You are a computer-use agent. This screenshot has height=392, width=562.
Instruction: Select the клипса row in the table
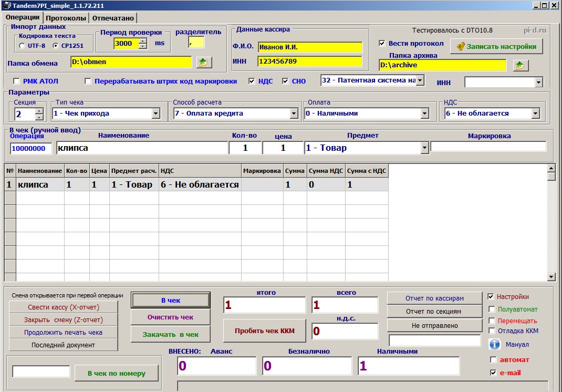(196, 184)
